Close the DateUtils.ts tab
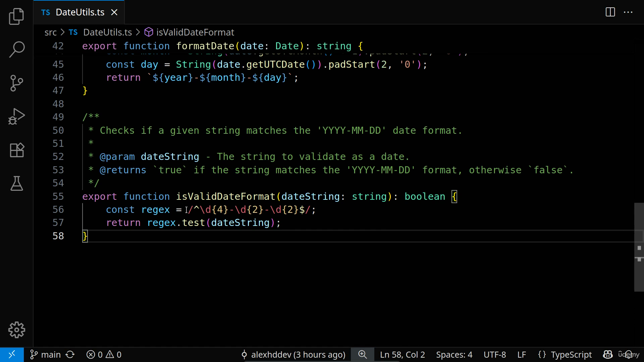The height and width of the screenshot is (362, 644). [114, 12]
